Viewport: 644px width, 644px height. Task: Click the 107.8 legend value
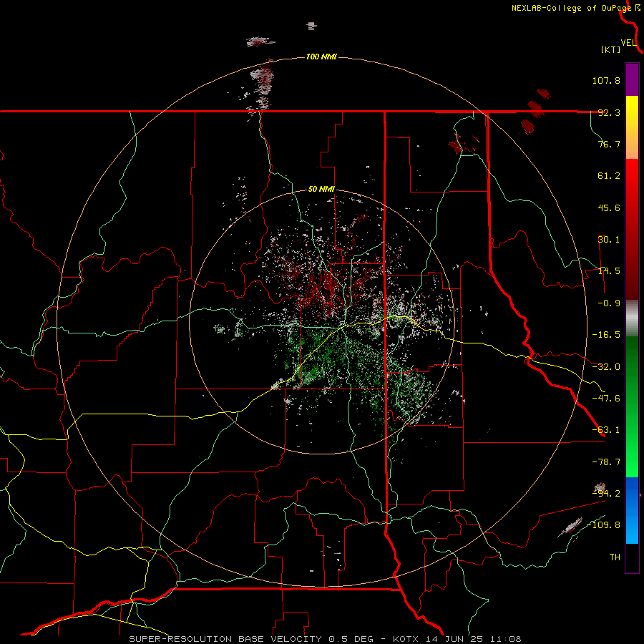point(606,80)
